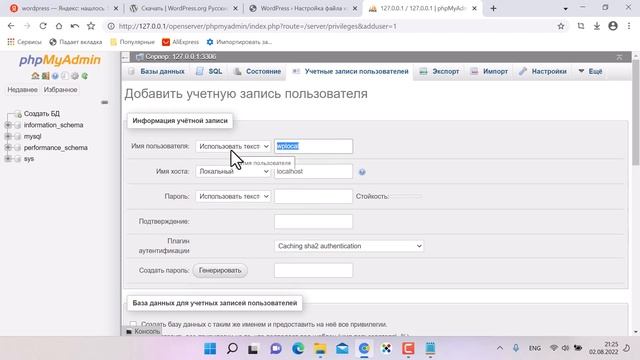The height and width of the screenshot is (360, 640).
Task: Click the page-top collapse icon in server bar
Action: 619,57
